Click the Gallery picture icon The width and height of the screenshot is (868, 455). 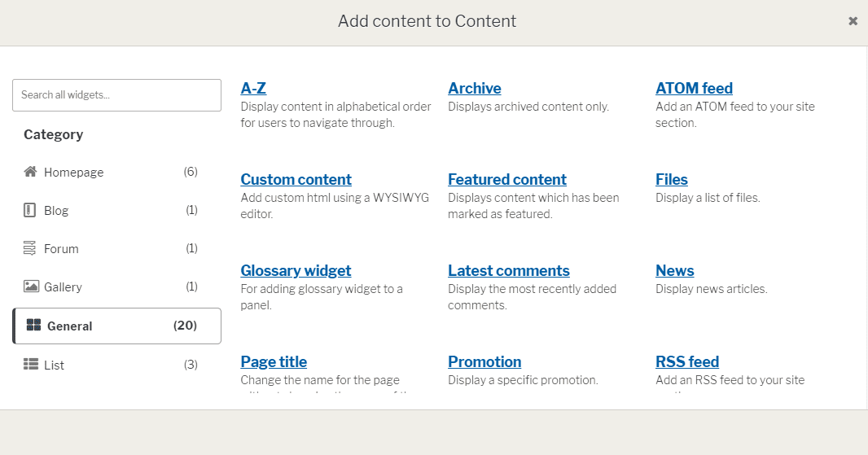coord(31,287)
